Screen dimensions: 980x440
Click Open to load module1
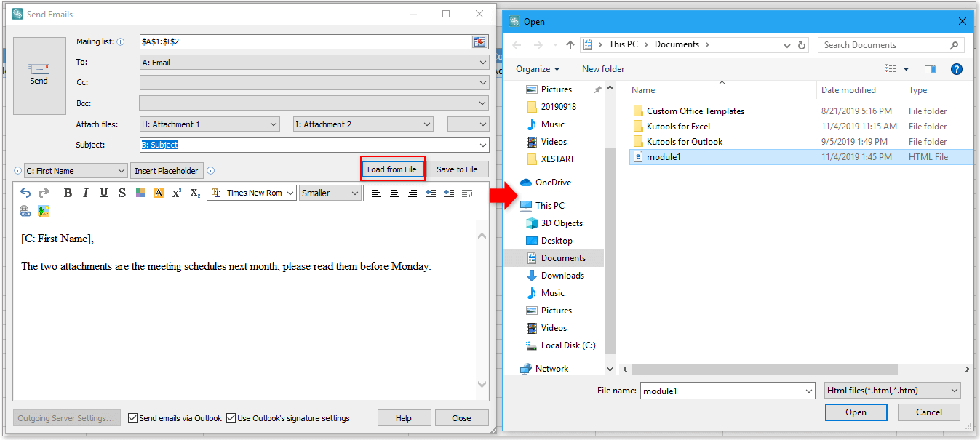click(856, 412)
